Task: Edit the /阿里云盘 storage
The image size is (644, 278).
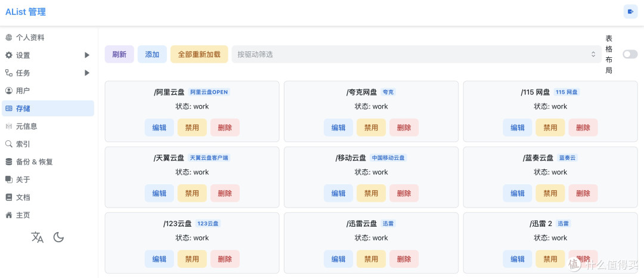Action: [159, 127]
